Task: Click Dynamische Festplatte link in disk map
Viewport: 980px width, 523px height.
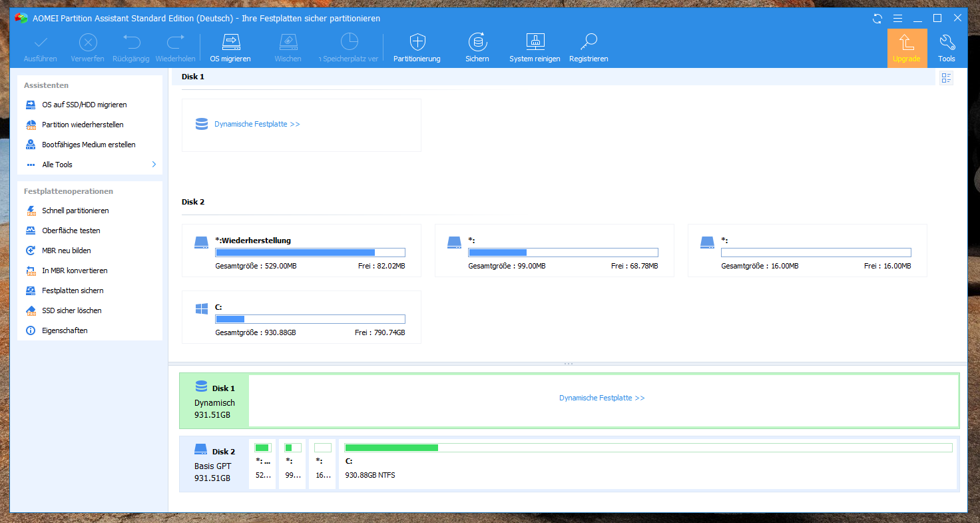Action: click(x=602, y=398)
